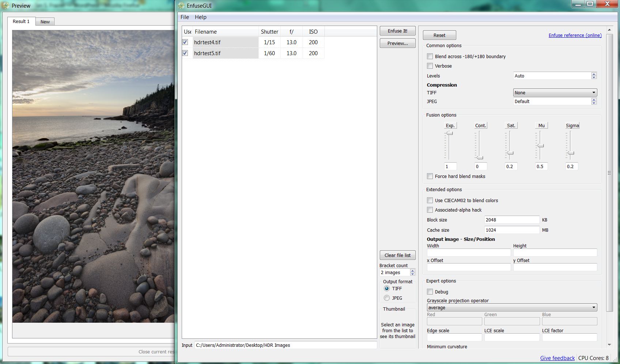Open the Help menu
Viewport: 620px width, 364px height.
coord(200,17)
